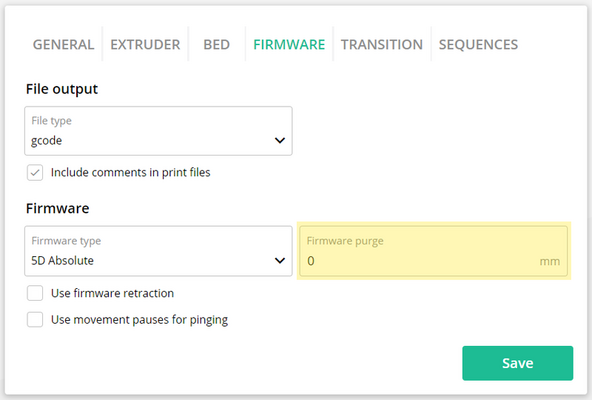Open the Firmware type dropdown showing 5D Absolute

pos(158,251)
